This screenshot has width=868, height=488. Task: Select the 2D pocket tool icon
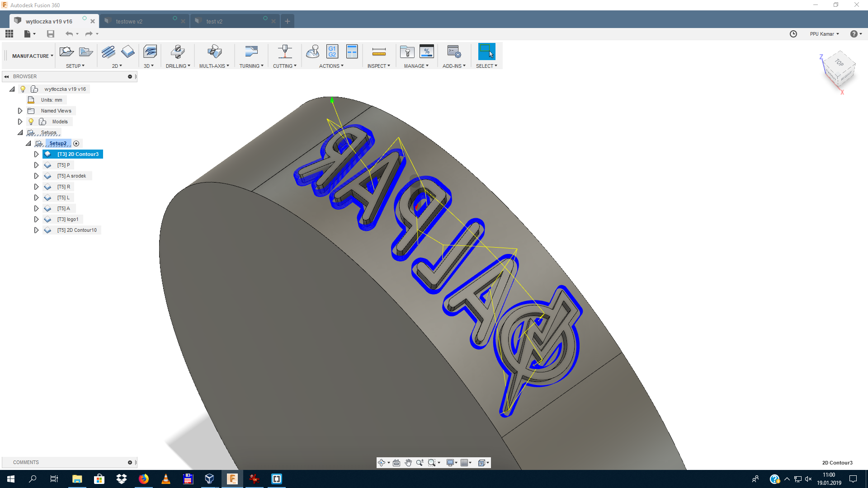pyautogui.click(x=127, y=52)
